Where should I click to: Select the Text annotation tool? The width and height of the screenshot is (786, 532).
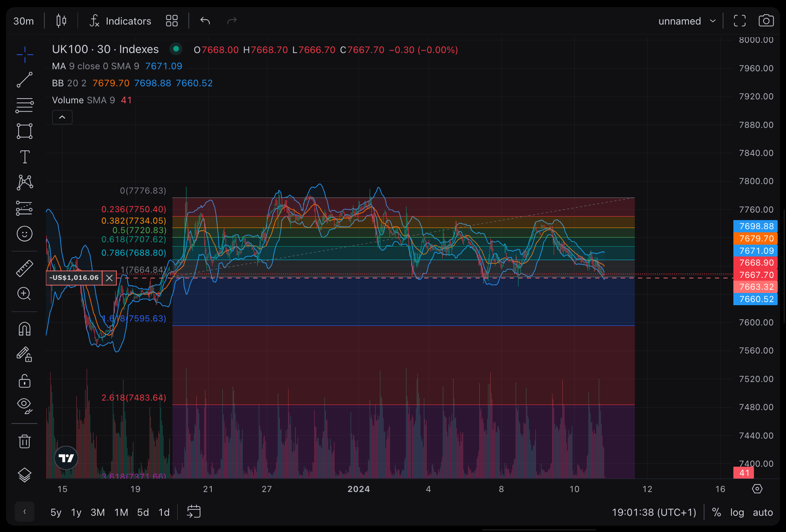25,157
